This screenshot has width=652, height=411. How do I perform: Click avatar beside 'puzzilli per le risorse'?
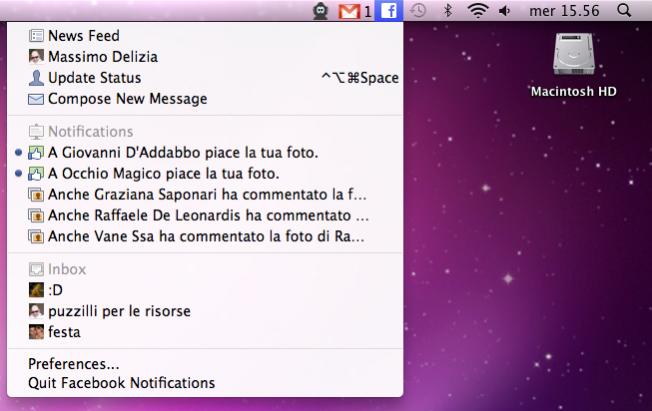click(x=36, y=311)
